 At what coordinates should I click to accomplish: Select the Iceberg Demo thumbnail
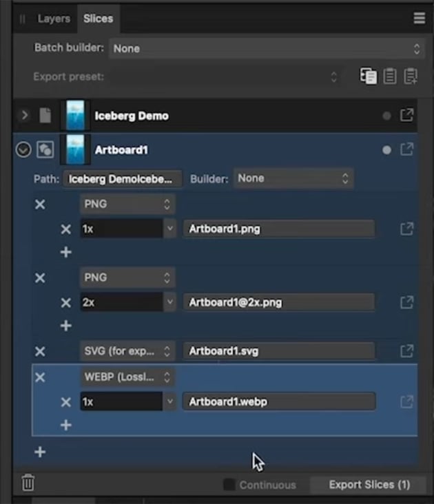click(x=75, y=115)
